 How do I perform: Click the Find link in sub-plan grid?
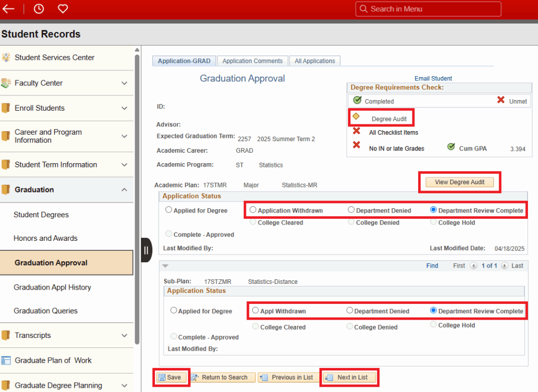[x=432, y=266]
